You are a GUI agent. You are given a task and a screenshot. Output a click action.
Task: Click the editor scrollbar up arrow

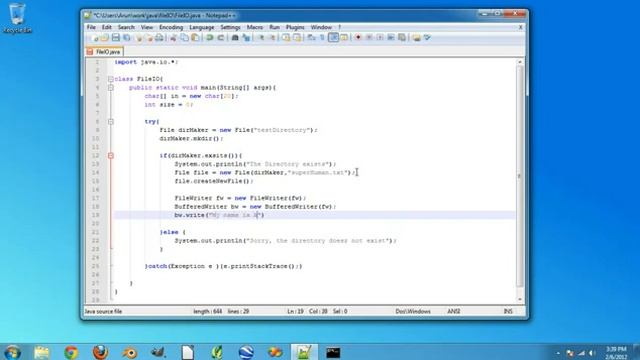tap(520, 62)
